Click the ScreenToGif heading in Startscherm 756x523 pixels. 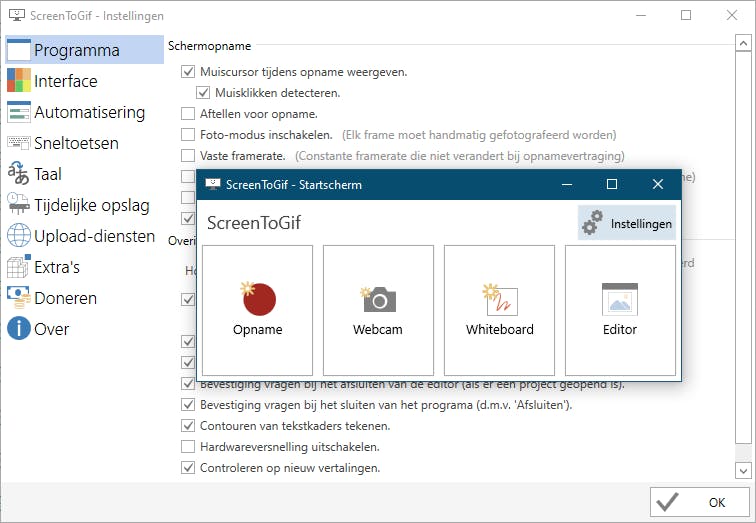pyautogui.click(x=254, y=223)
